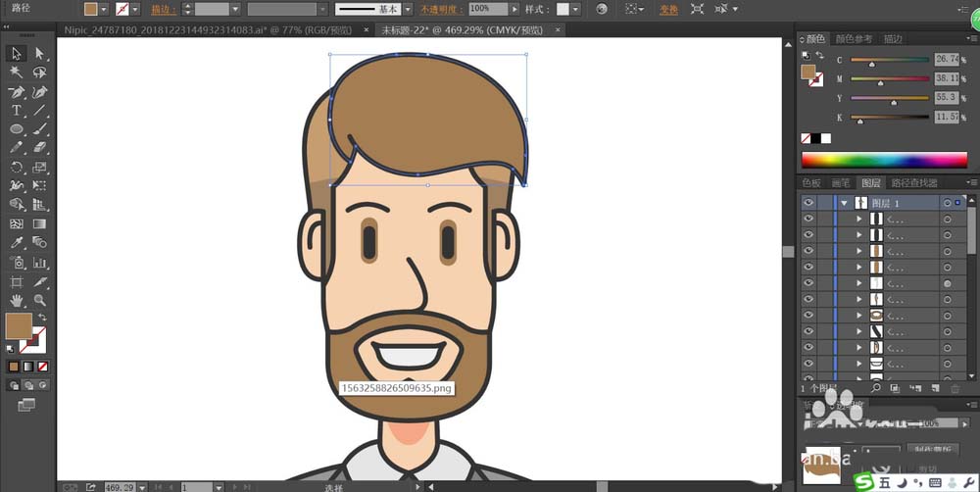
Task: Toggle visibility eye of 图层 1
Action: point(808,203)
